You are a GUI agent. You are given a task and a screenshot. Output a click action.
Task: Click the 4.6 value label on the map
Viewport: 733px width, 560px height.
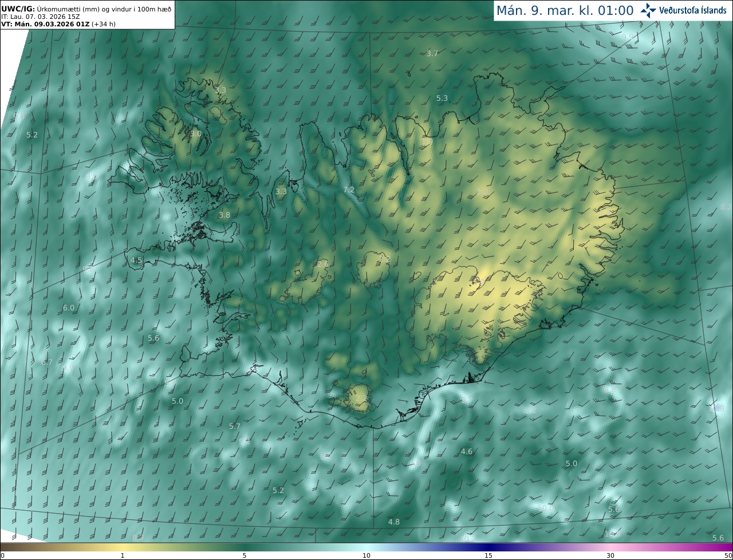[x=467, y=452]
